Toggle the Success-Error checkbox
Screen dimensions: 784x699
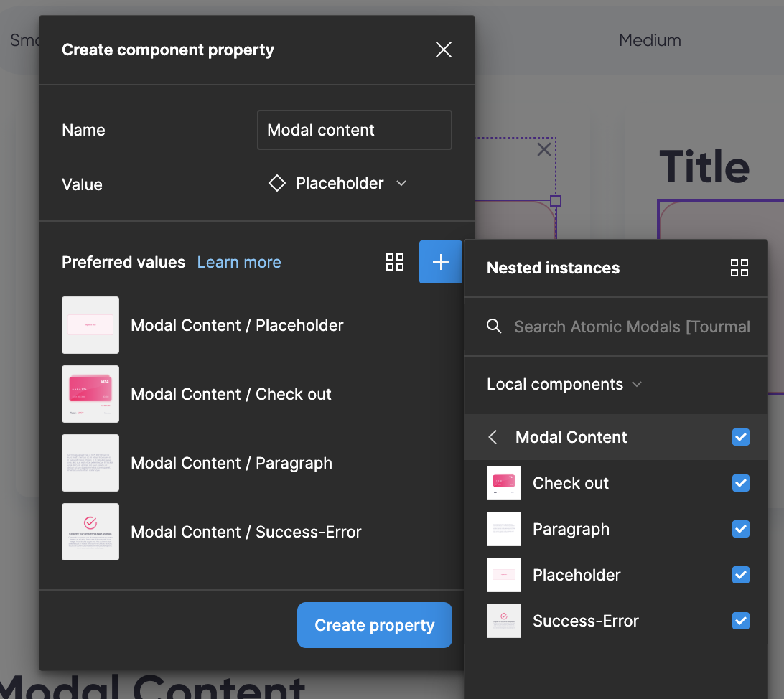point(740,621)
